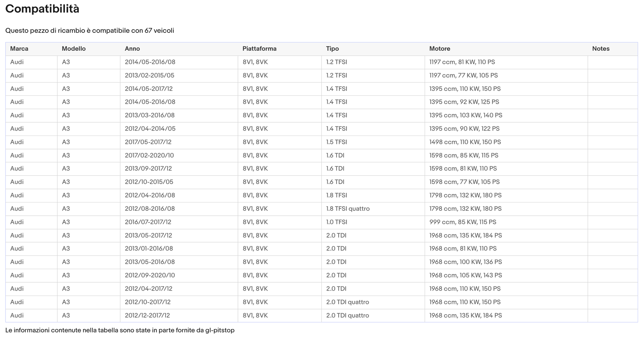Click the 999 ccm, 85 KW engine cell

coord(462,222)
